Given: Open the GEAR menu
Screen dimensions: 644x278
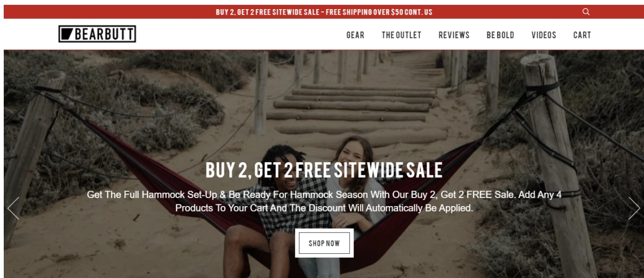Looking at the screenshot, I should click(x=355, y=35).
